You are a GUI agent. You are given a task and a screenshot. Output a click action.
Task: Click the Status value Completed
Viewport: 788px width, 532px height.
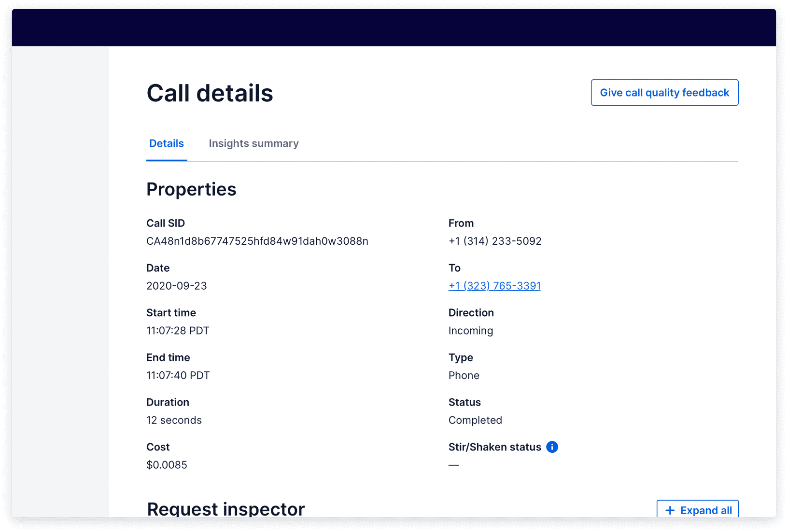(475, 420)
